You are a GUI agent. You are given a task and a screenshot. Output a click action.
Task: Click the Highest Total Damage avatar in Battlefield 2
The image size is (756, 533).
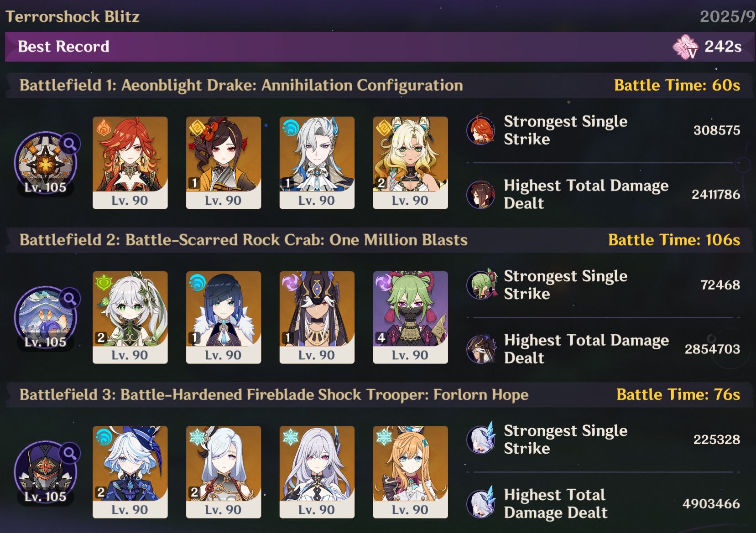pos(481,349)
